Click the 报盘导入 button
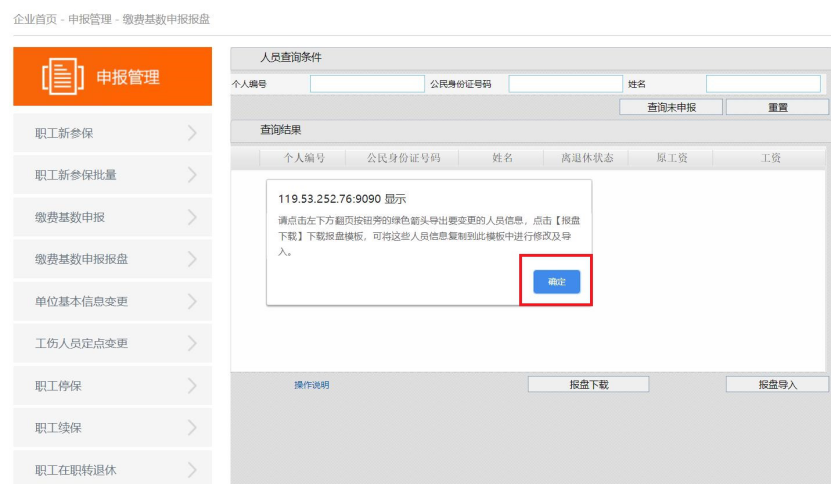Image resolution: width=832 pixels, height=484 pixels. [777, 384]
